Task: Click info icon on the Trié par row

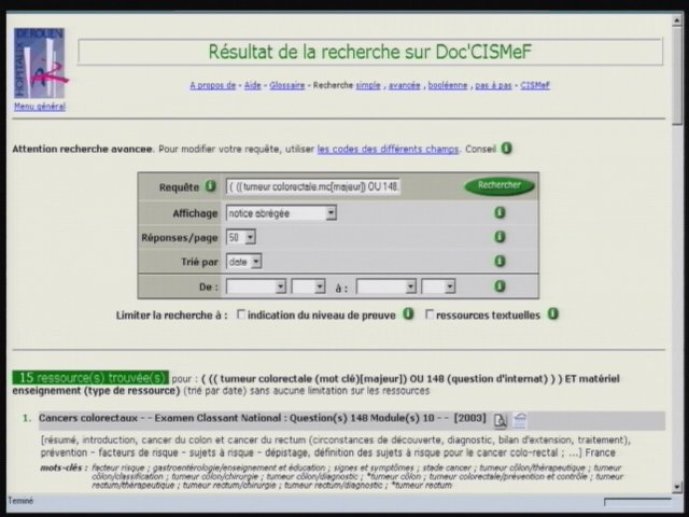Action: click(500, 261)
